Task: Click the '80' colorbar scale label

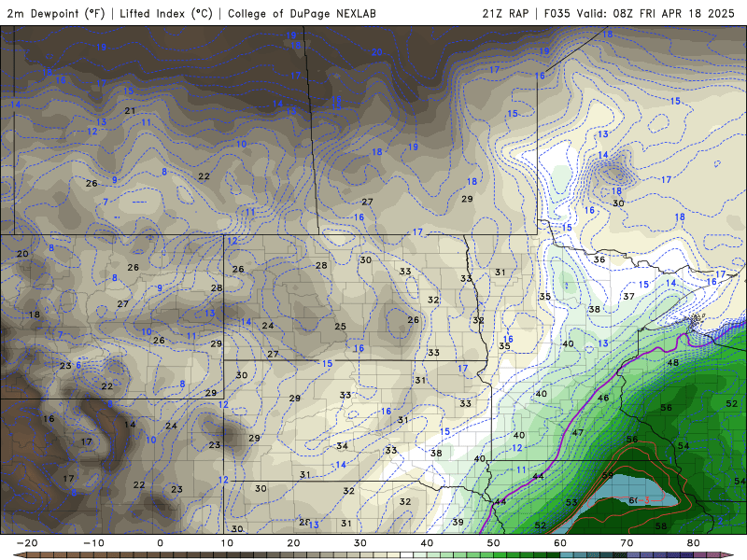Action: 694,543
